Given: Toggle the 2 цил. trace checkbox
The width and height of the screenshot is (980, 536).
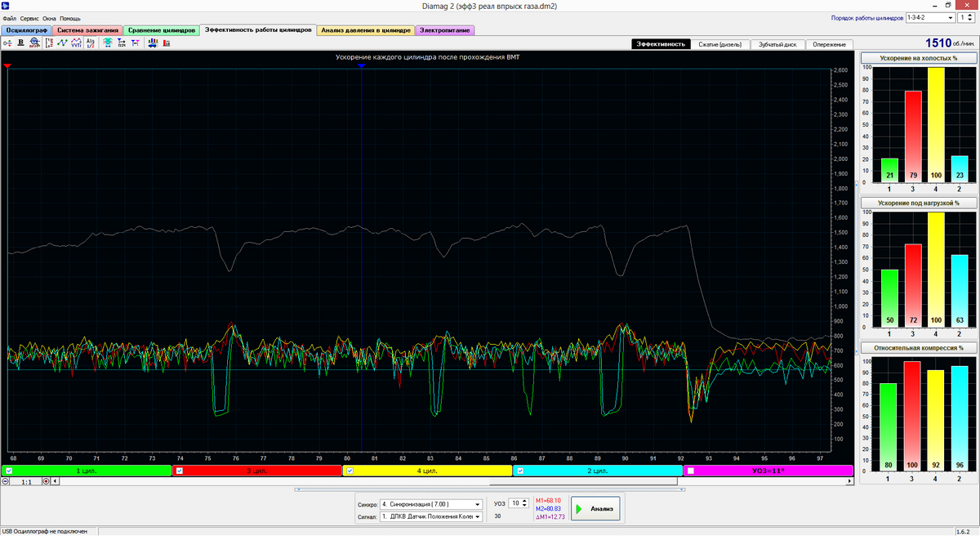Looking at the screenshot, I should pos(520,471).
